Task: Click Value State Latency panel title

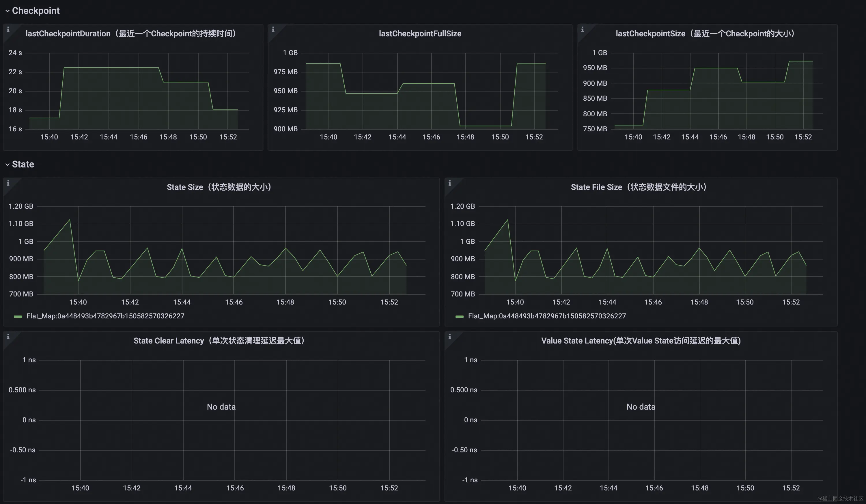Action: click(x=641, y=341)
